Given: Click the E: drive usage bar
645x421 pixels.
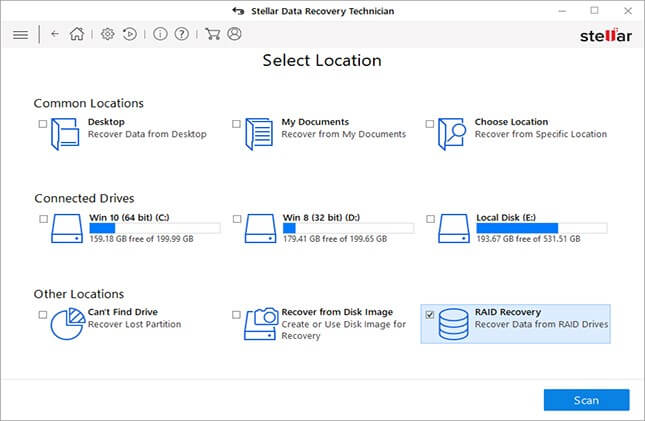Looking at the screenshot, I should [x=542, y=228].
